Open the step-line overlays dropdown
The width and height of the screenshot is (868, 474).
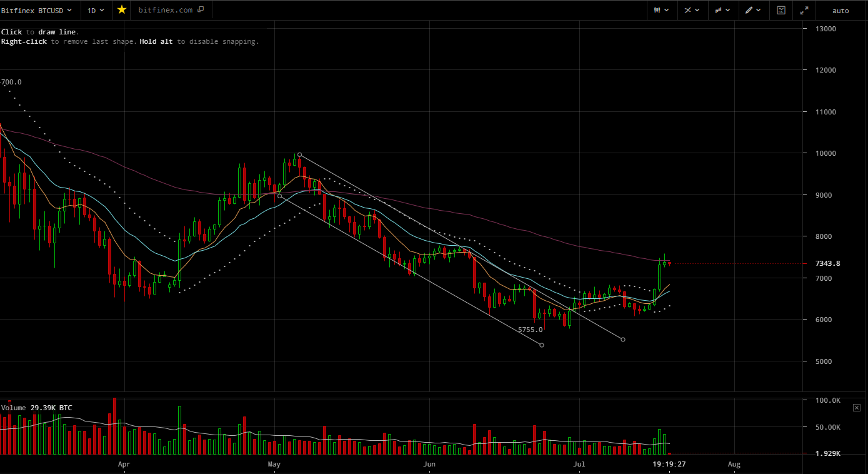[x=723, y=10]
